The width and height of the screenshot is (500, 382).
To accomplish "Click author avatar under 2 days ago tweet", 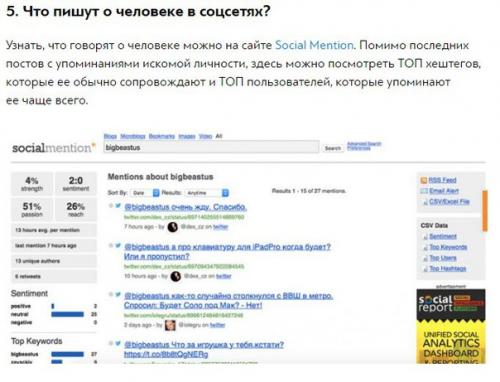I will click(170, 325).
